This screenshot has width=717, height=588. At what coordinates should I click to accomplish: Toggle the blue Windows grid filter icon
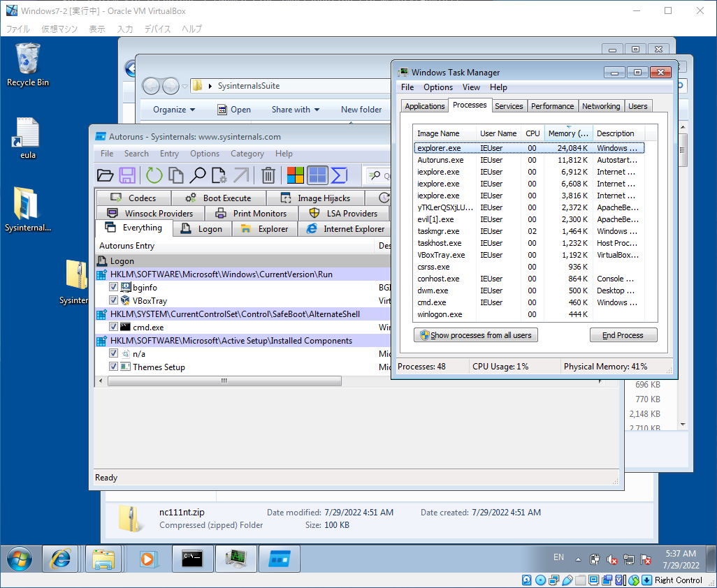[317, 175]
